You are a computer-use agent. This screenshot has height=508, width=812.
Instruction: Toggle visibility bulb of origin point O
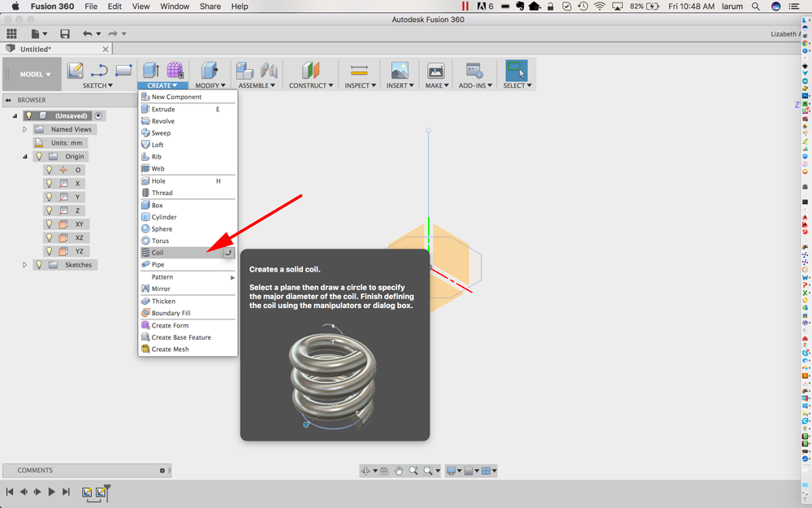tap(50, 170)
